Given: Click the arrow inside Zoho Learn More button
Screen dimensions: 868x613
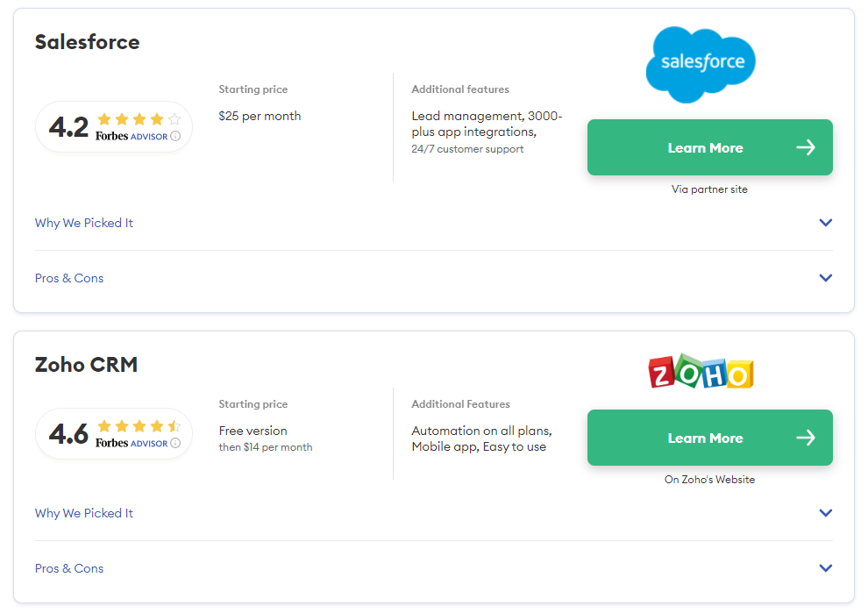Looking at the screenshot, I should [805, 438].
